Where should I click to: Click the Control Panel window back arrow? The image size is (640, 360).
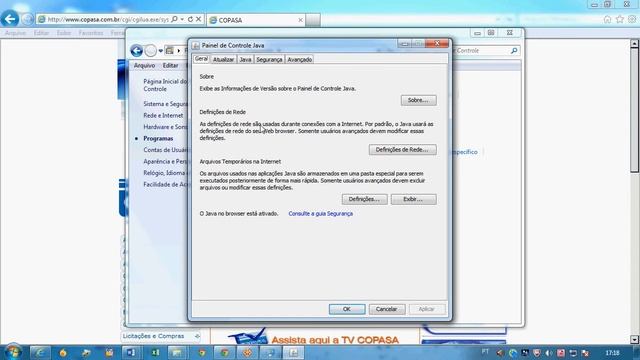click(x=136, y=51)
